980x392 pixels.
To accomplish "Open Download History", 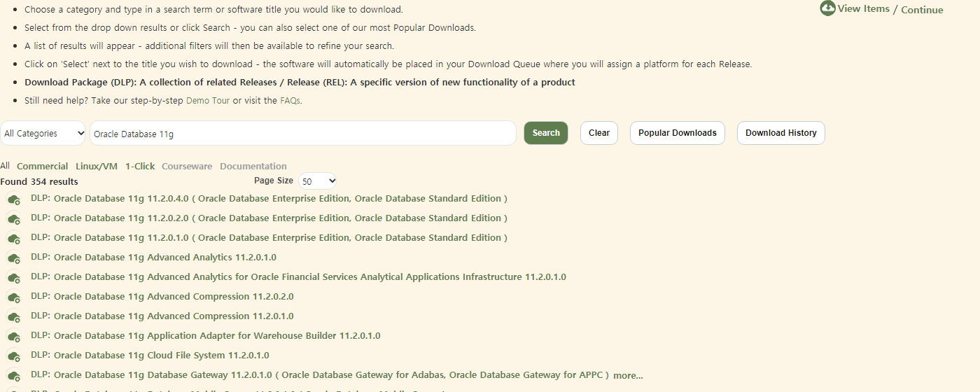I will pos(781,133).
